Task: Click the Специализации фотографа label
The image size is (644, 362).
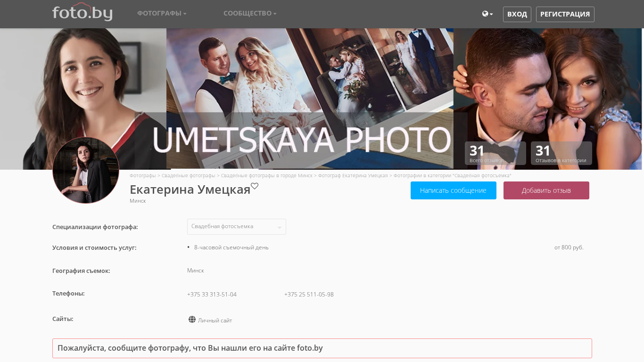Action: click(95, 227)
